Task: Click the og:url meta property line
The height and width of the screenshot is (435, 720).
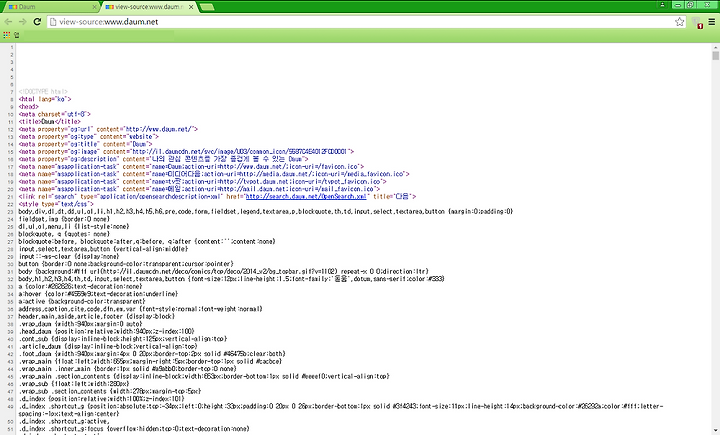Action: click(108, 129)
